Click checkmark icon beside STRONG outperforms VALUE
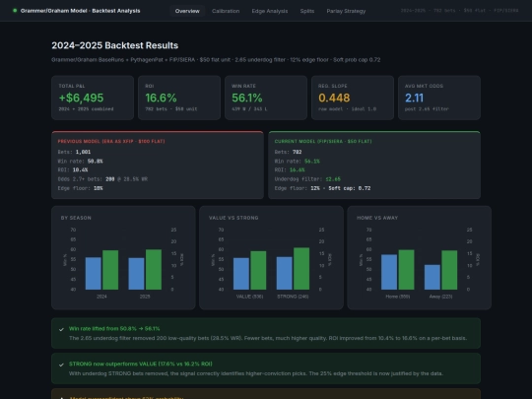The height and width of the screenshot is (399, 532). [61, 365]
